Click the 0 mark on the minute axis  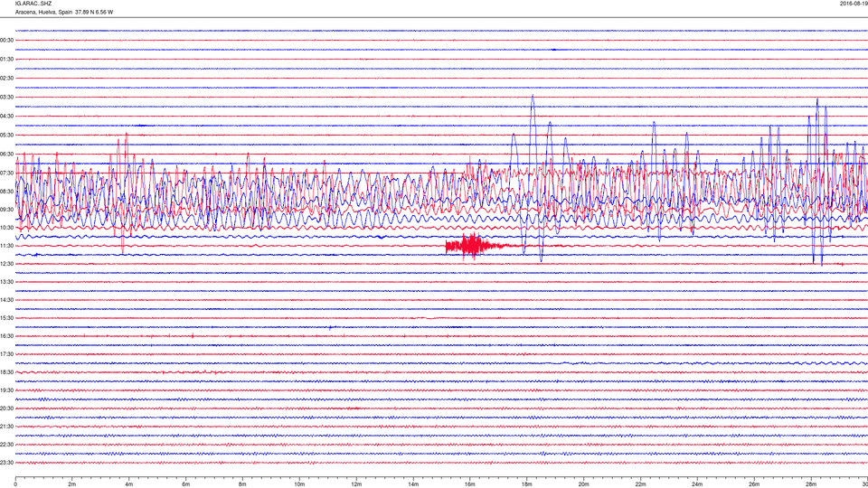[x=15, y=484]
